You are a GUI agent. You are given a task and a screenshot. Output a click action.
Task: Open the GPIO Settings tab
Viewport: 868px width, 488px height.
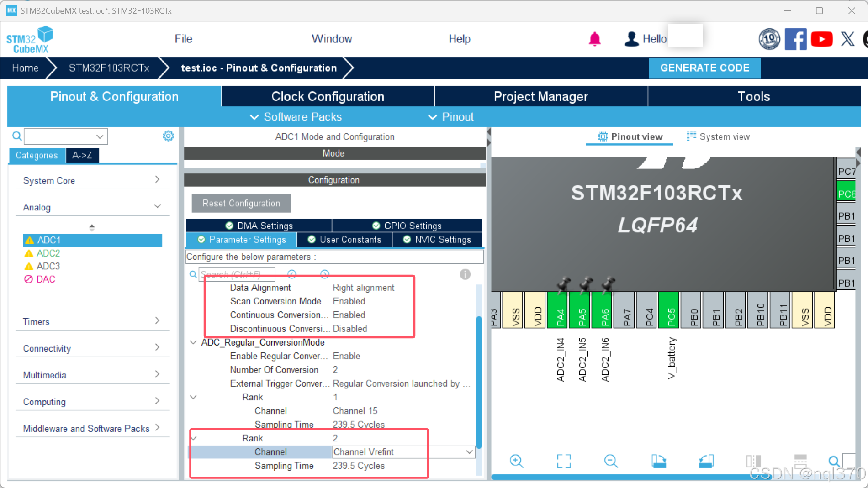coord(407,226)
